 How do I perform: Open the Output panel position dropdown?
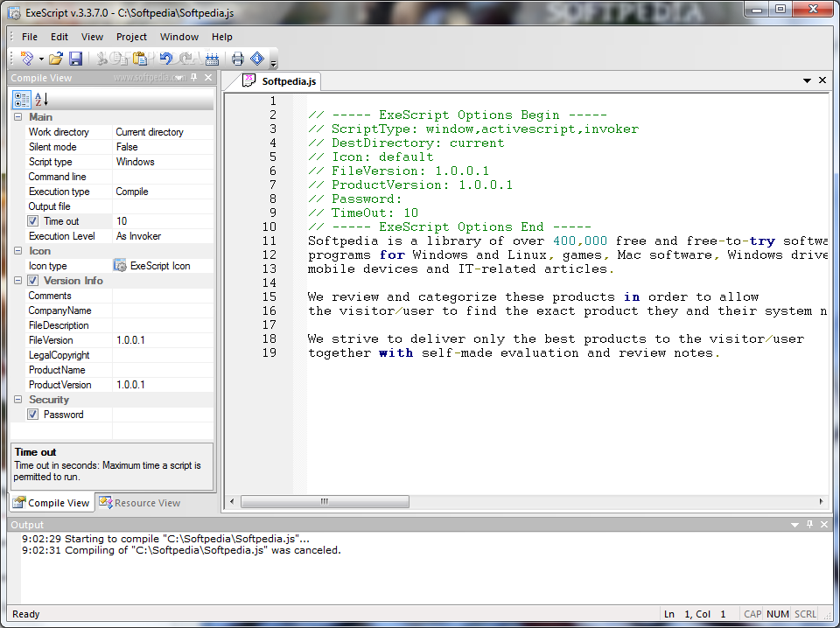coord(795,525)
